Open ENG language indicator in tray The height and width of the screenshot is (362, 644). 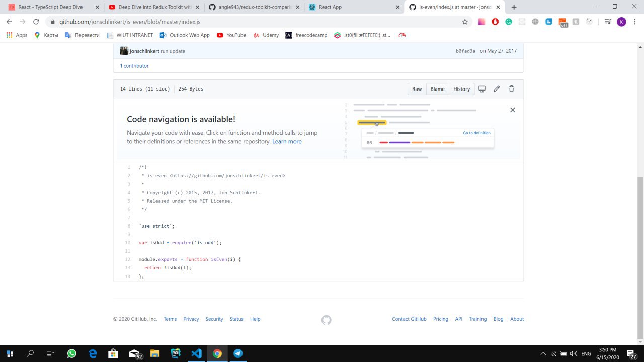click(x=586, y=354)
